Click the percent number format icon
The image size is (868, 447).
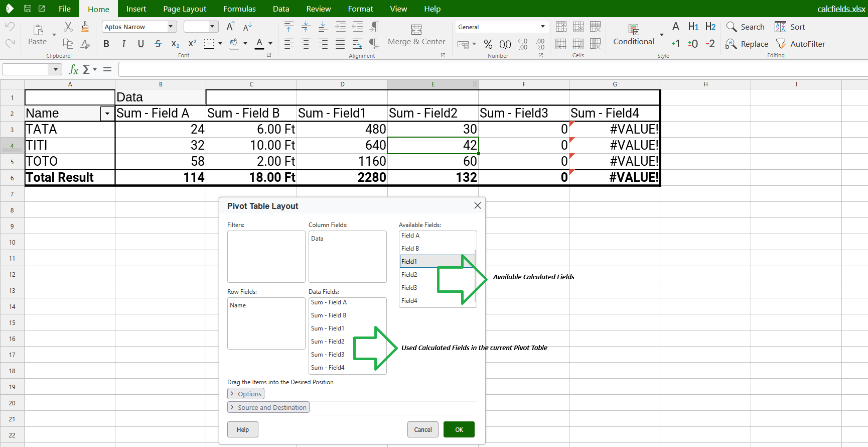(x=488, y=44)
